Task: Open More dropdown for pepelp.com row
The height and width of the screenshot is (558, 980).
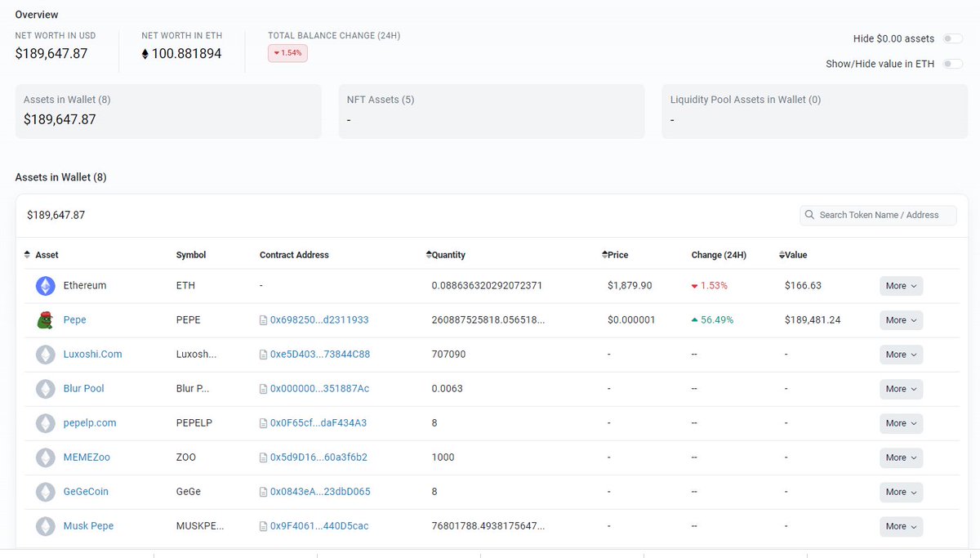Action: click(x=901, y=423)
